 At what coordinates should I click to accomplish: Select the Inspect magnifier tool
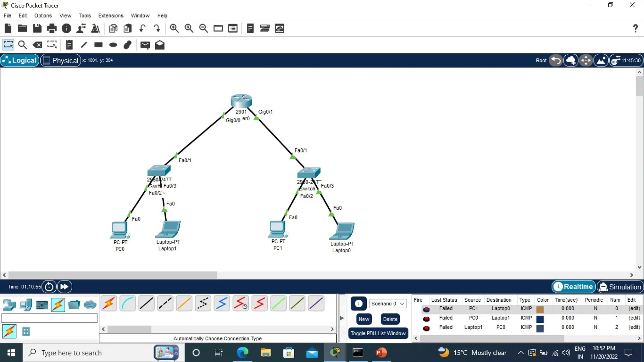tap(22, 45)
